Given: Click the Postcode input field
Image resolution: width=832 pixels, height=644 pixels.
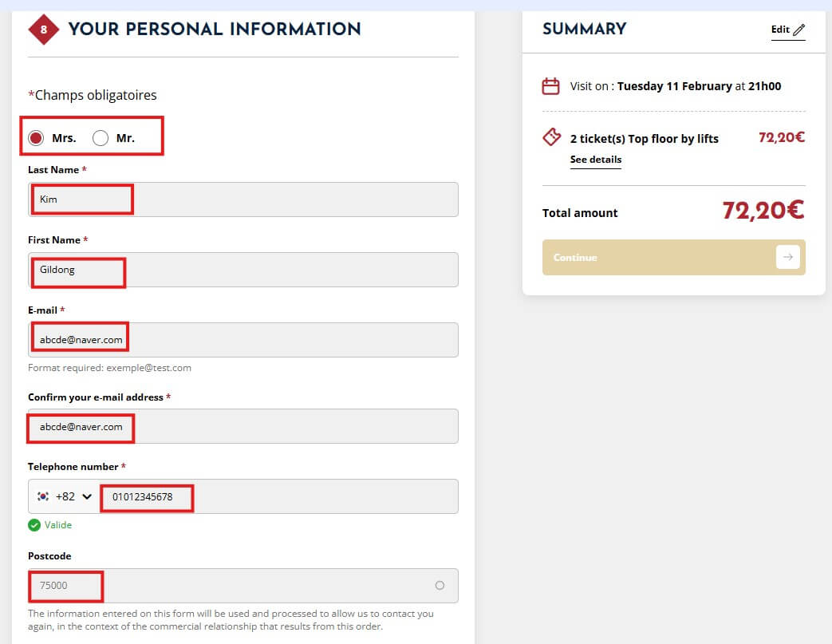Looking at the screenshot, I should click(243, 586).
